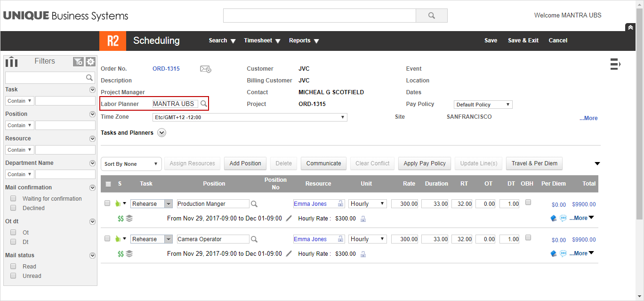Expand the Tasks and Planners section
Viewport: 644px width, 301px height.
pos(162,133)
